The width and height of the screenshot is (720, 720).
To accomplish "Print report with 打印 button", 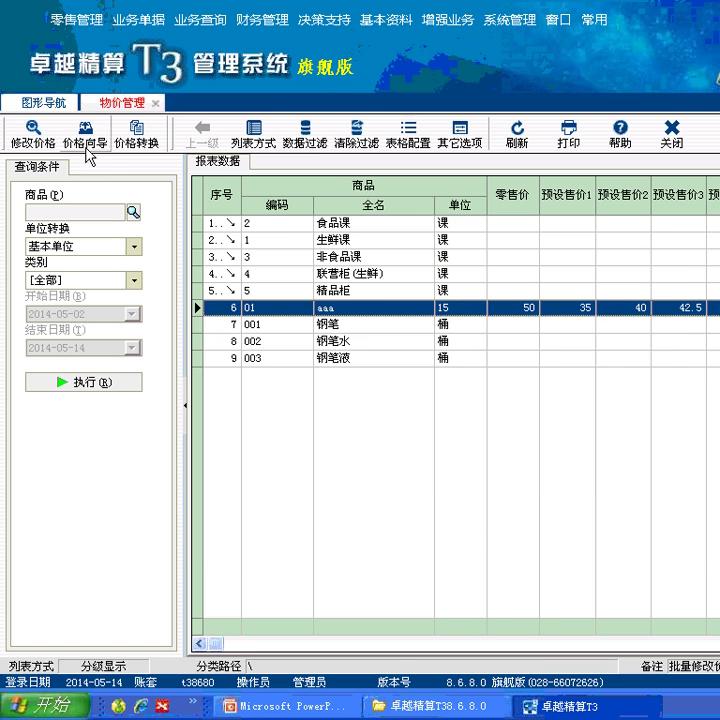I will pyautogui.click(x=568, y=135).
